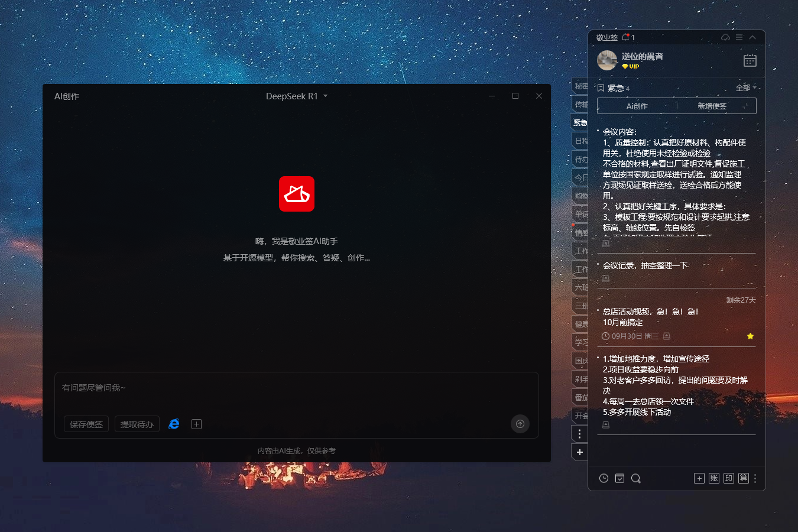
Task: Switch to the 传输 category tab
Action: coord(580,104)
